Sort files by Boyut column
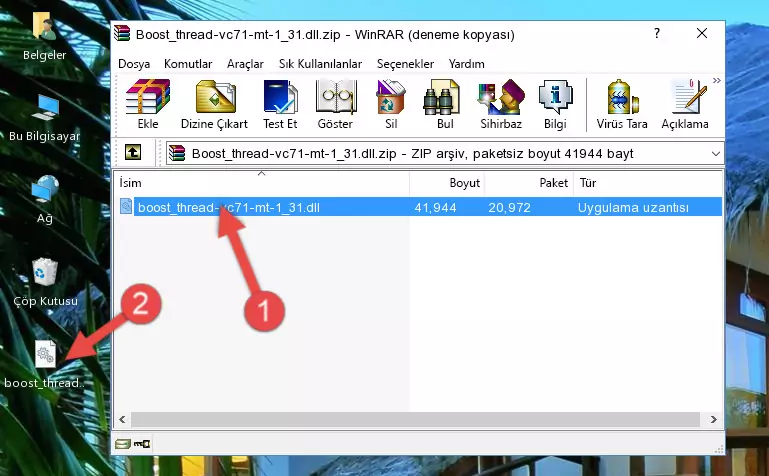This screenshot has height=476, width=769. [x=447, y=183]
